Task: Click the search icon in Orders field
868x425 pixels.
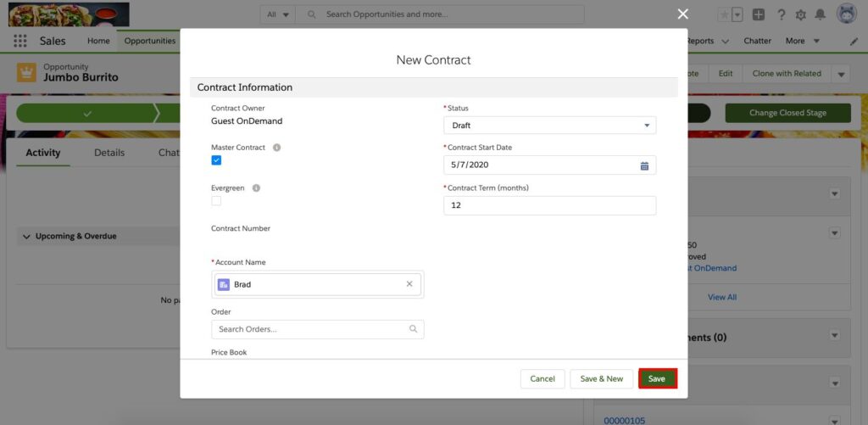Action: (x=413, y=329)
